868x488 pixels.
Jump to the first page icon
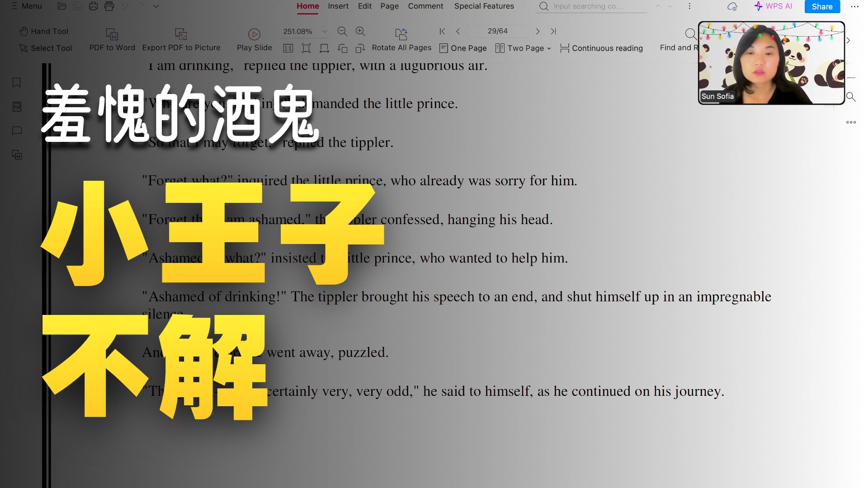(443, 31)
